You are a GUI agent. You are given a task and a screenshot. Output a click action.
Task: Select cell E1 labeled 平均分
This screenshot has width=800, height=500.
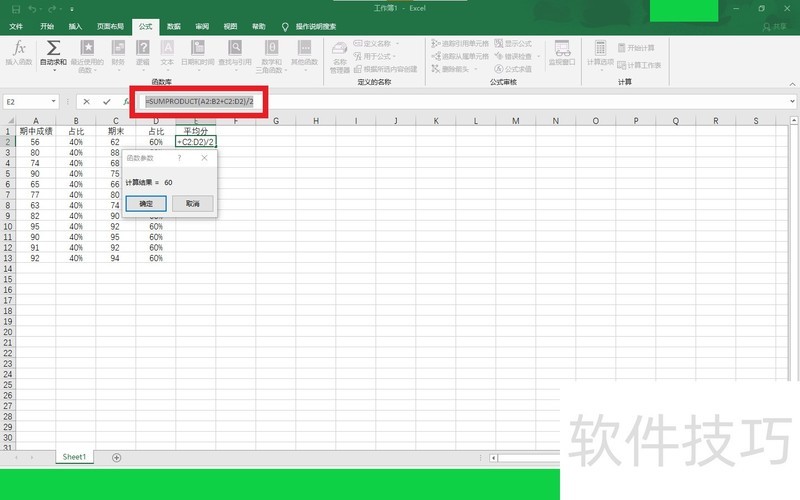click(x=195, y=131)
